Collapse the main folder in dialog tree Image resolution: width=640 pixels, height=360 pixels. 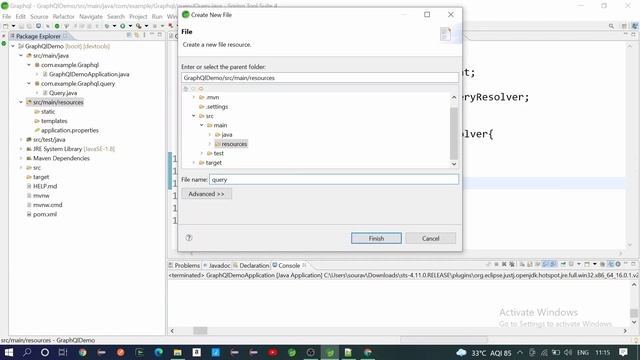[202, 125]
